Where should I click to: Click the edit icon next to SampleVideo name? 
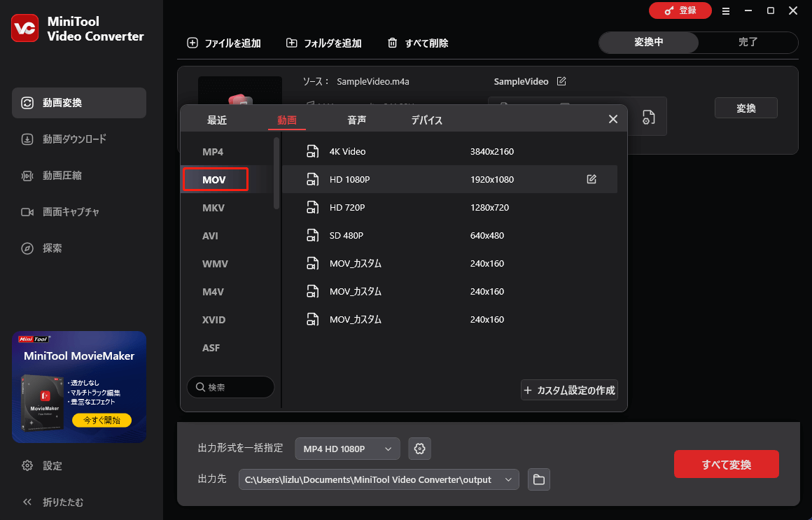tap(561, 81)
